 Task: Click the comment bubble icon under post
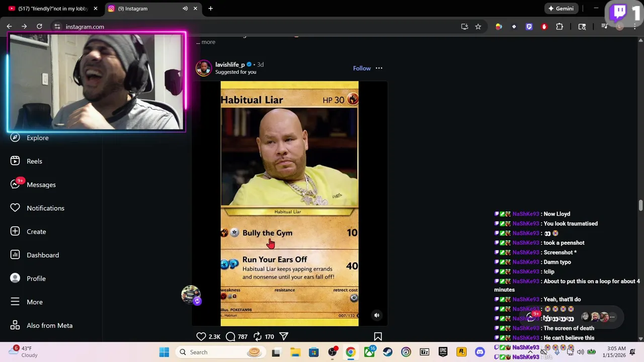230,336
